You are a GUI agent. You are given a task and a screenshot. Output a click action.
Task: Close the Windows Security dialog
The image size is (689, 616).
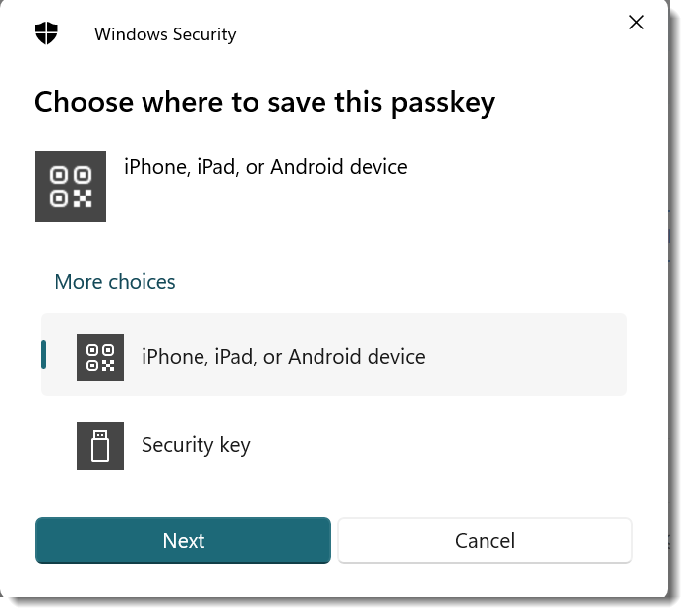636,23
